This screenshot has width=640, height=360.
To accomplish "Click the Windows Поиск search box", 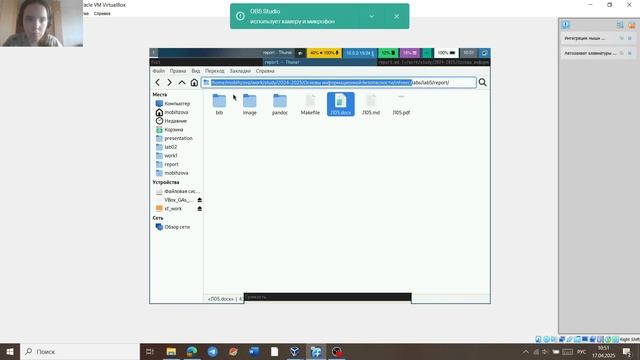I will (x=80, y=351).
